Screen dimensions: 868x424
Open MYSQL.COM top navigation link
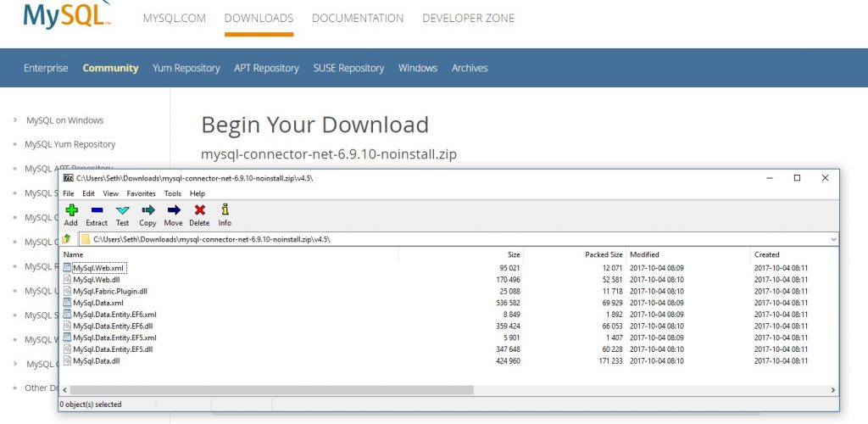pyautogui.click(x=175, y=19)
